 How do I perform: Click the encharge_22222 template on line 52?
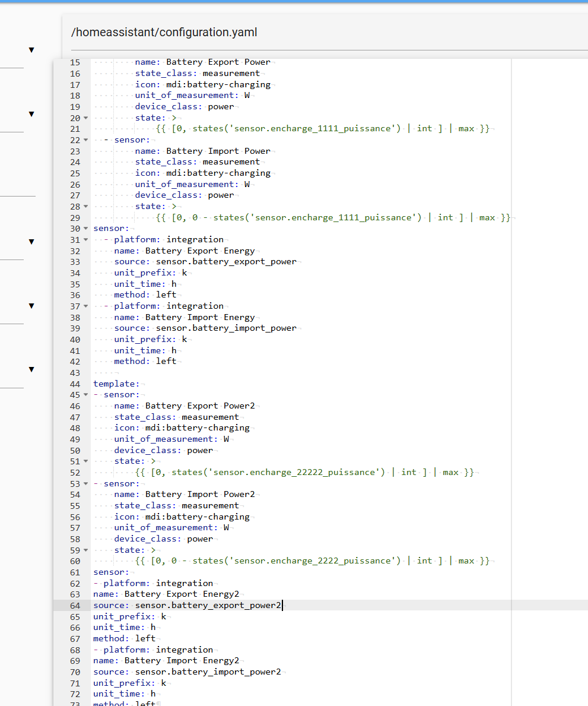(x=304, y=472)
